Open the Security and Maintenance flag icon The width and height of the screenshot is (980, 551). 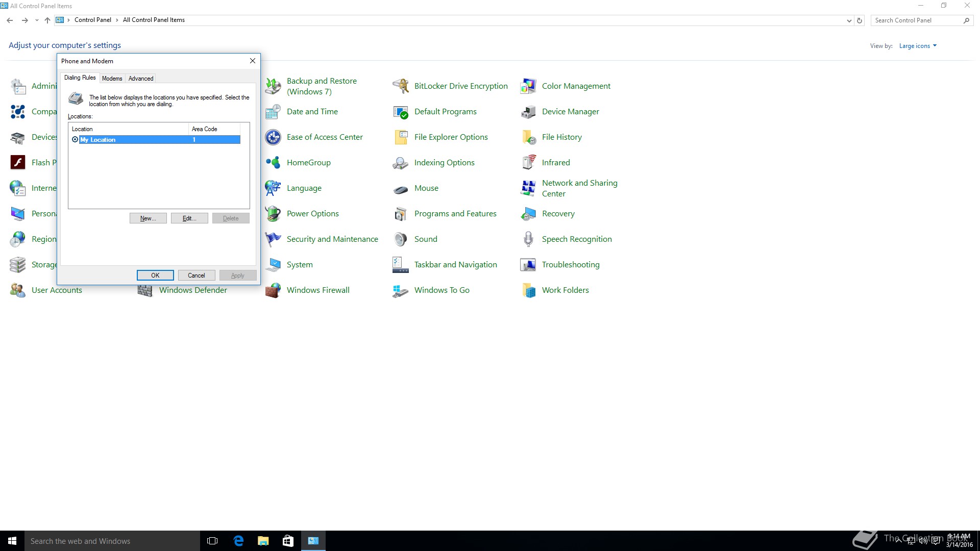tap(273, 239)
